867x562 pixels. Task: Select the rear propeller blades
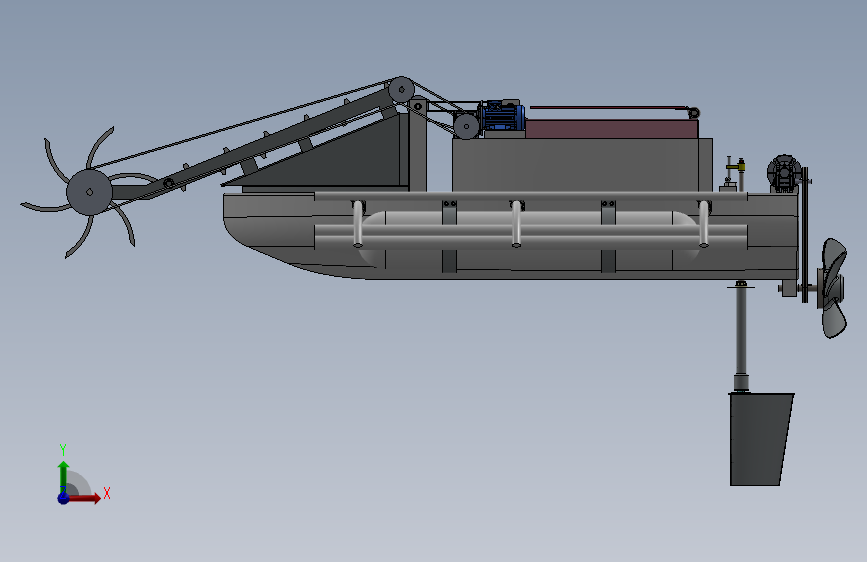(x=833, y=288)
